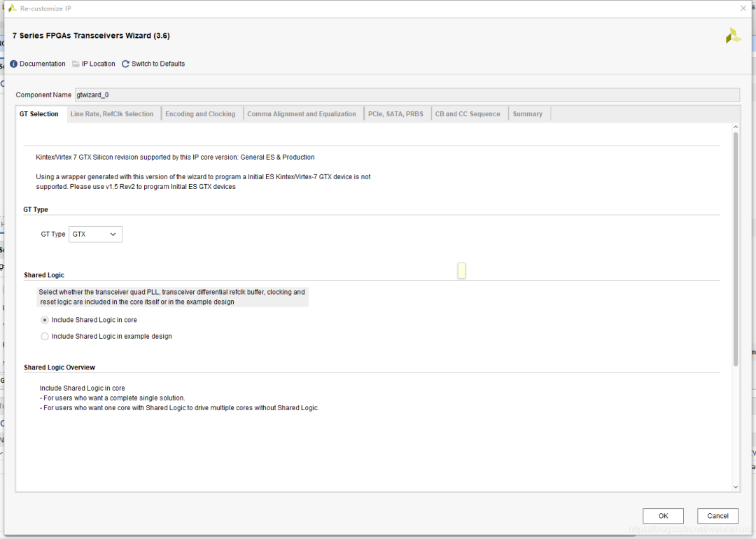
Task: Close the Re-customize IP dialog
Action: (x=743, y=8)
